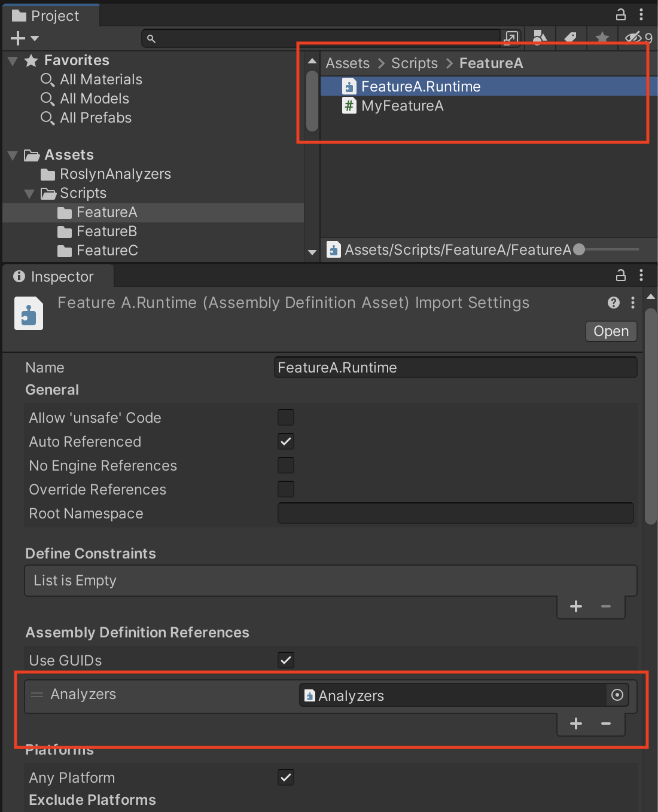Edit the Name field FeatureA.Runtime

click(456, 367)
